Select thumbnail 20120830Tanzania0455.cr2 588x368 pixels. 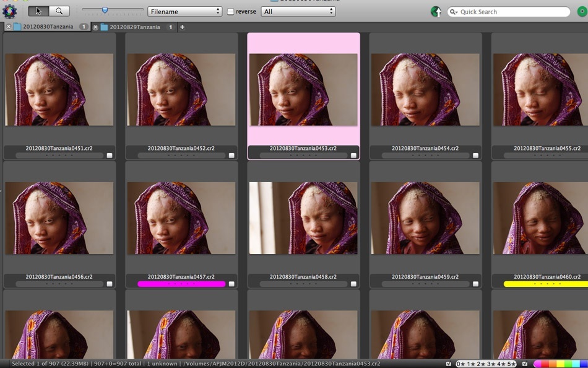pyautogui.click(x=540, y=89)
